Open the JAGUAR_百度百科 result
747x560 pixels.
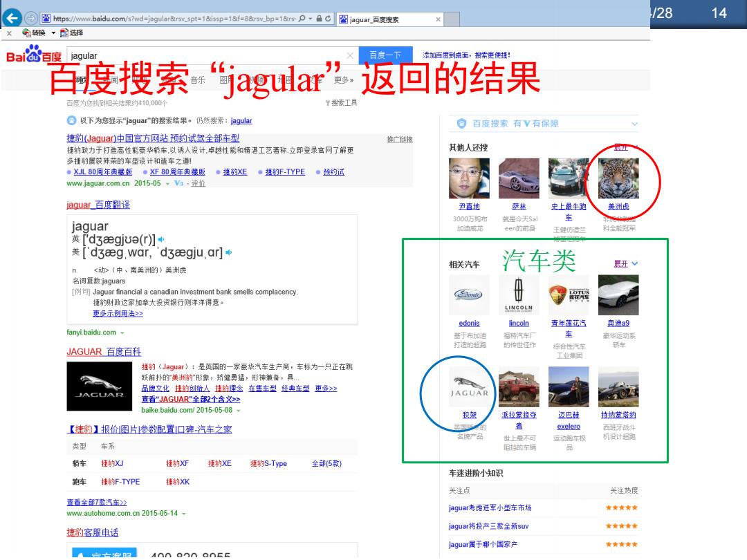(x=104, y=352)
